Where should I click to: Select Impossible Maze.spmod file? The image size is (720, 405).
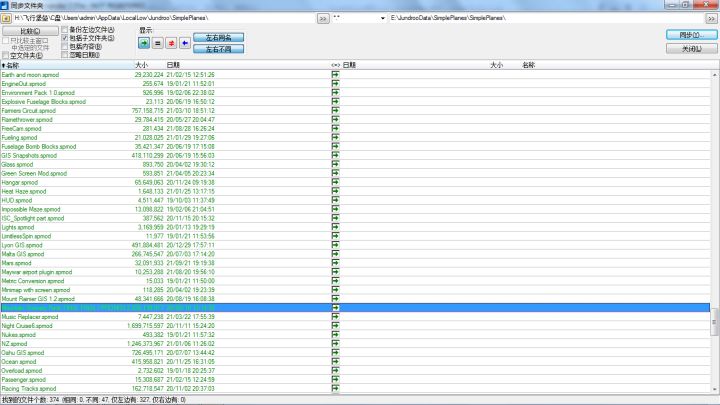click(x=31, y=209)
